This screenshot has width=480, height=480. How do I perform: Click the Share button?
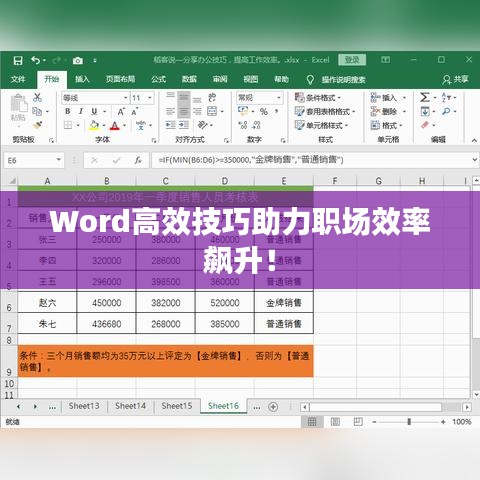456,79
